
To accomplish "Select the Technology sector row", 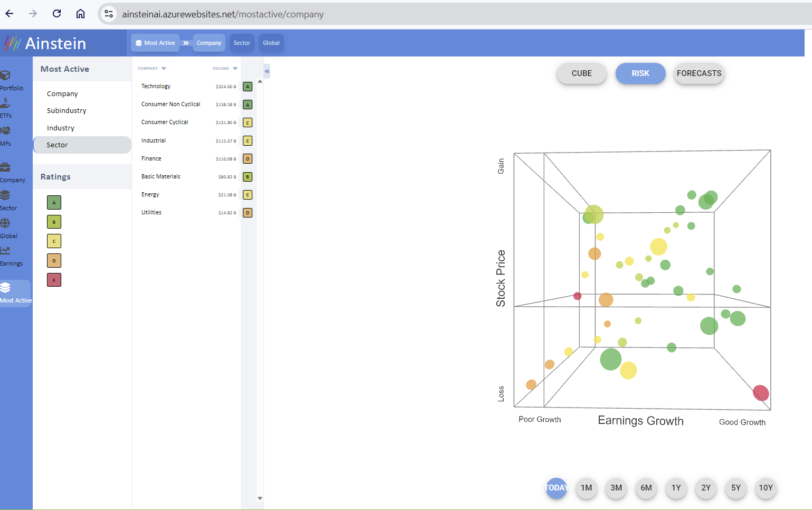I will (156, 87).
